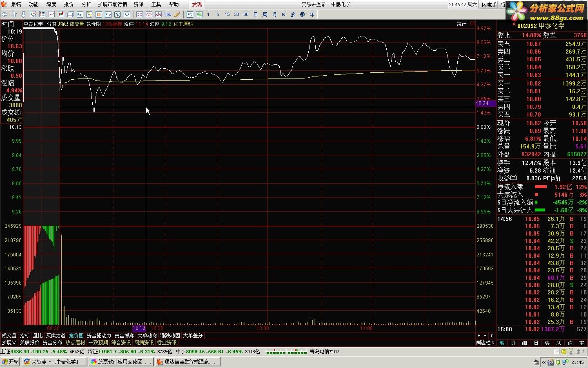Click the F12 toolbar icon

[108, 14]
